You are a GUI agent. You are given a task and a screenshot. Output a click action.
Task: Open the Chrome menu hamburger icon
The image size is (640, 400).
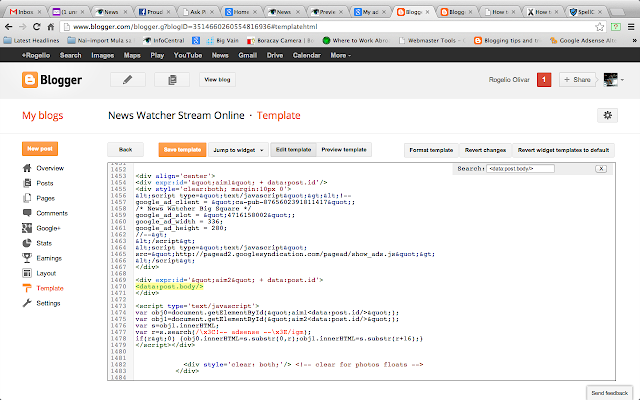point(631,27)
